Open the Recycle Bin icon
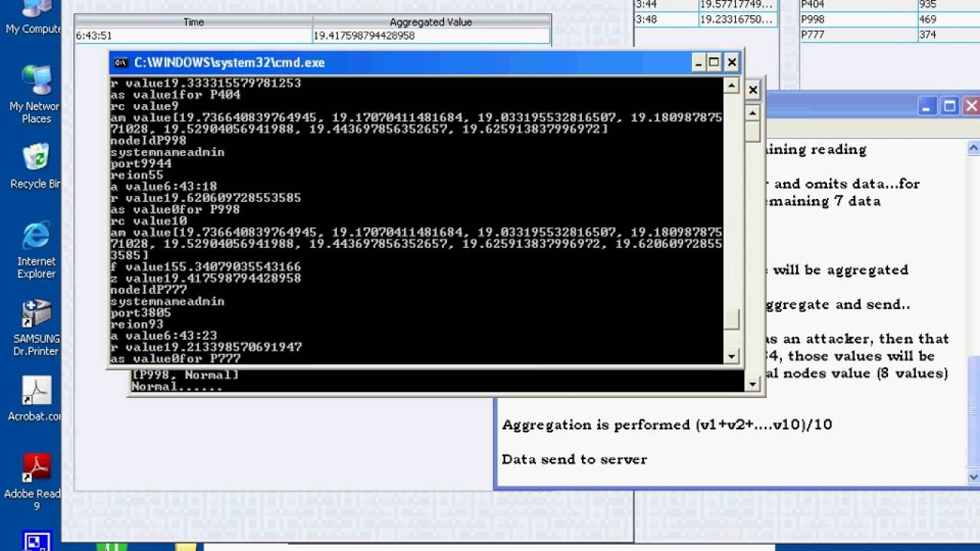This screenshot has height=551, width=980. (34, 166)
